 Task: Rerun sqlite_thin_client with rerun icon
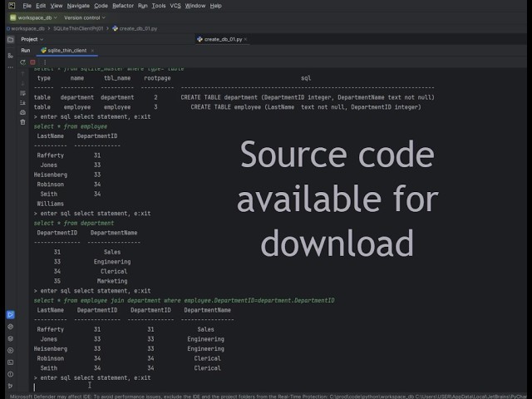click(22, 62)
